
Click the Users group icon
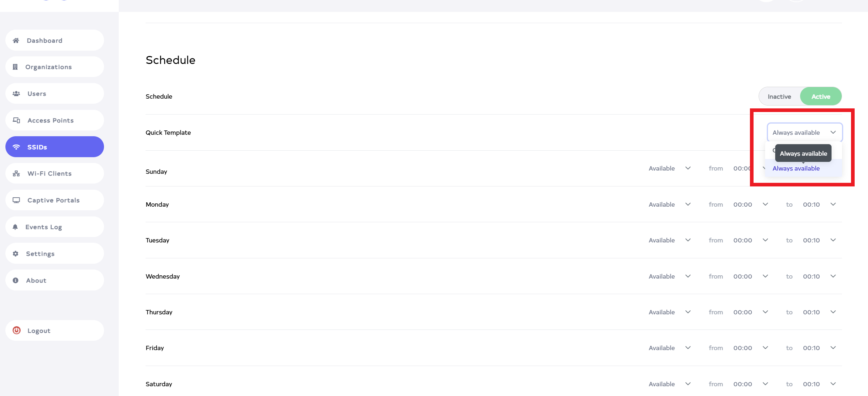coord(16,94)
